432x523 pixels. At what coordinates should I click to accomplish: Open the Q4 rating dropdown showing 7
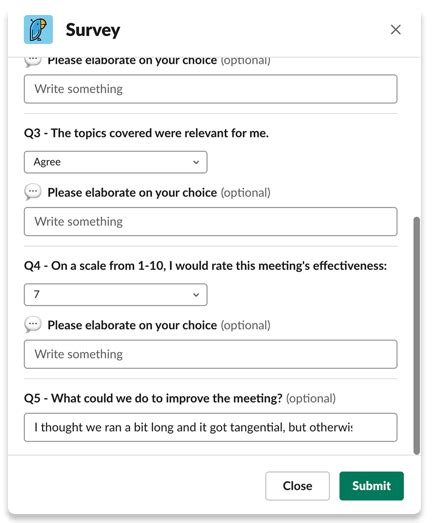(x=116, y=295)
